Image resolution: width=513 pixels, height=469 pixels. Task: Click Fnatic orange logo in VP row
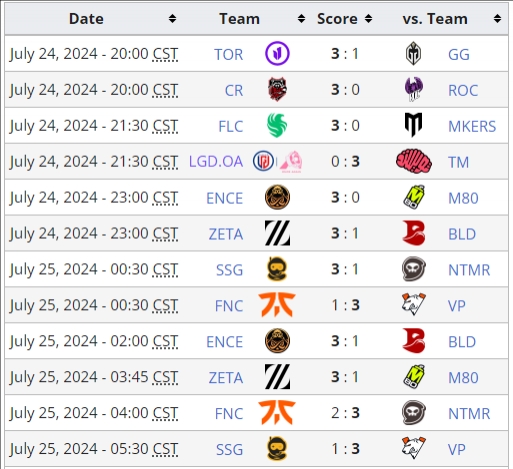click(x=277, y=305)
